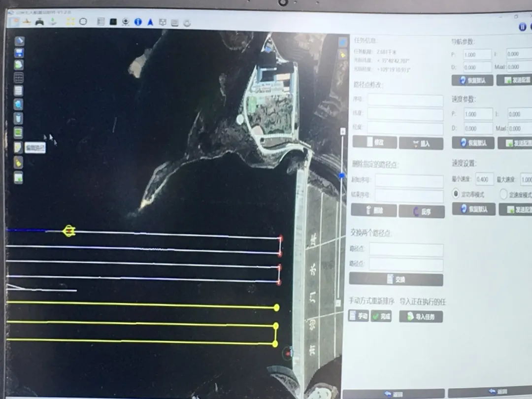
Task: Focus the 纬度 latitude input field
Action: [x=405, y=114]
